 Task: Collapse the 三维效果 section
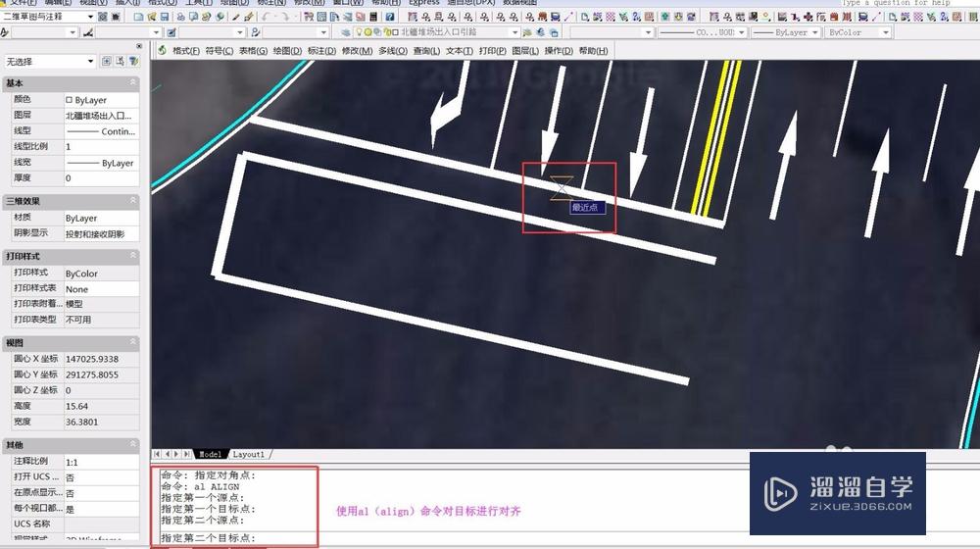[132, 201]
